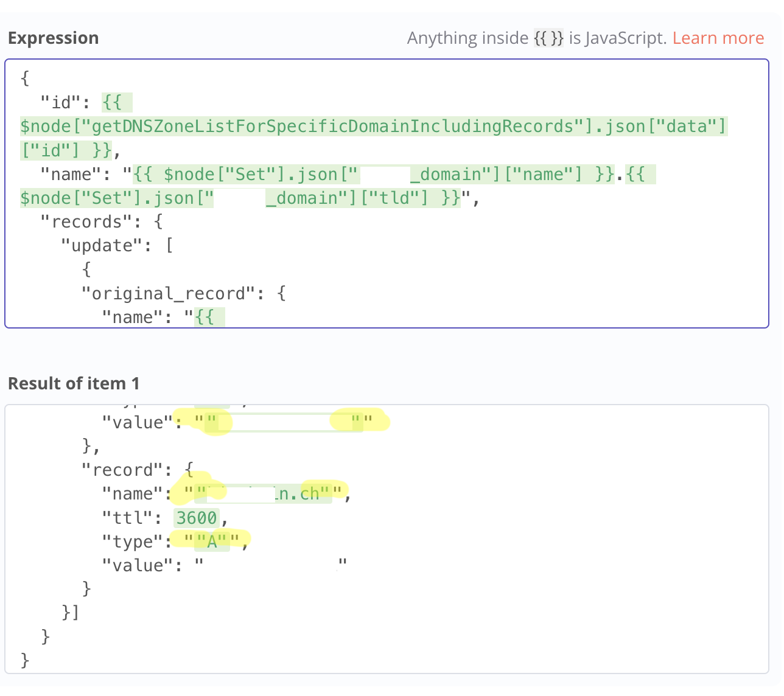Click the ["id"] }} line in the expression

(x=66, y=150)
